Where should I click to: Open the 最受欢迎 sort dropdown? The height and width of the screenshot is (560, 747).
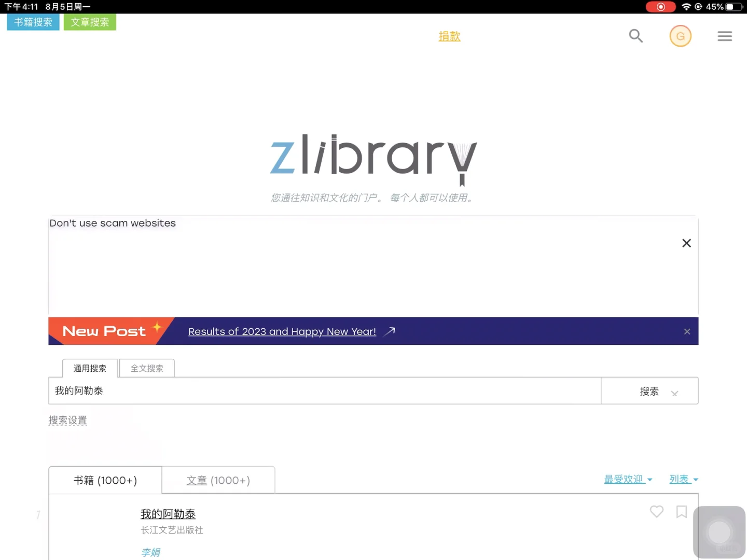[628, 479]
